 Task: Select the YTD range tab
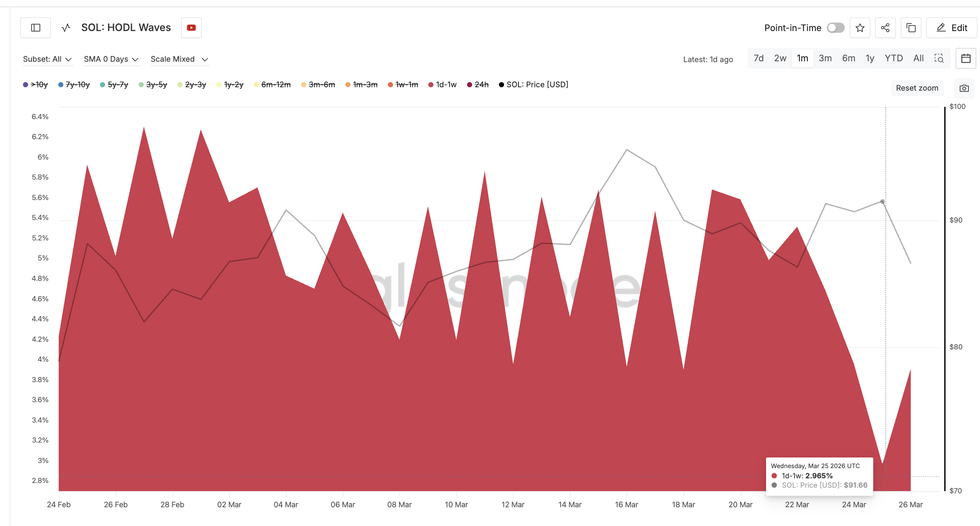[893, 58]
